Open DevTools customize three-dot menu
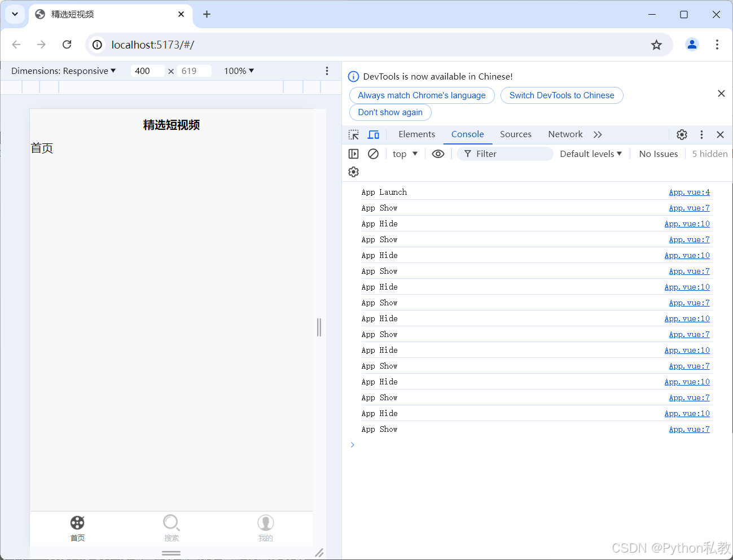This screenshot has height=560, width=733. pyautogui.click(x=701, y=134)
